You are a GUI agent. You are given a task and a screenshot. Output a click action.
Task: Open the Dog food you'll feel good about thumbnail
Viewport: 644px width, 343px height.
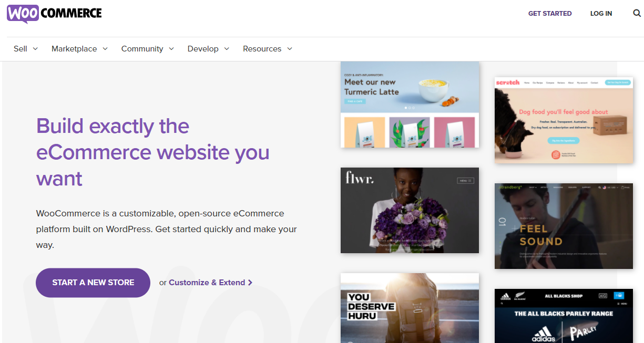[564, 120]
